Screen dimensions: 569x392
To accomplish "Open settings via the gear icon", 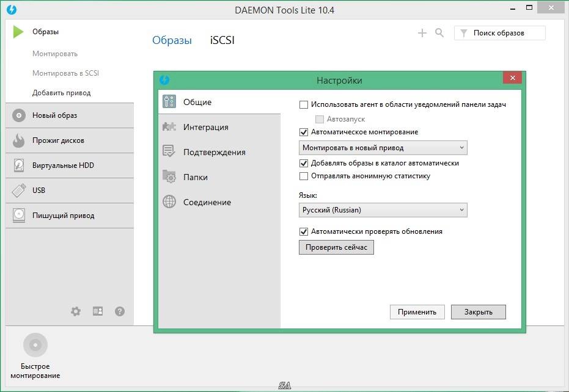I will (x=76, y=311).
